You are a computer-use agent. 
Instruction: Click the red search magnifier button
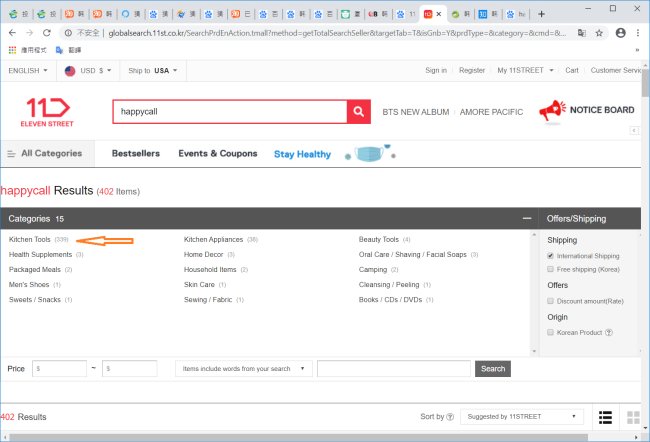point(358,111)
